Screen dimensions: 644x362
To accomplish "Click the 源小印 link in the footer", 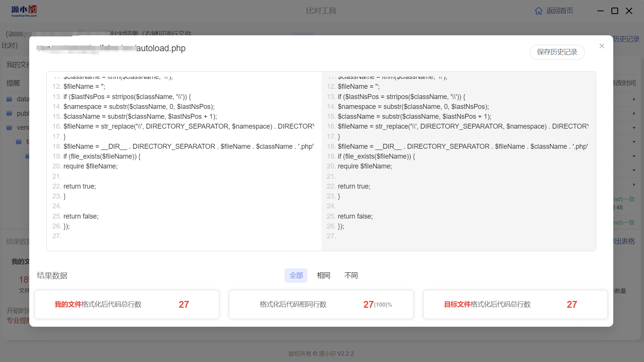I will (x=327, y=354).
